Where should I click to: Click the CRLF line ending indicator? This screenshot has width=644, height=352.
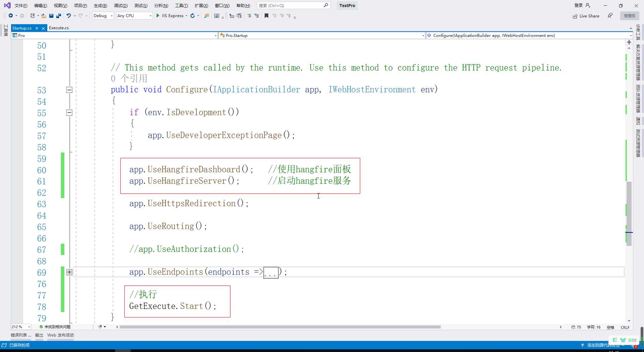(625, 327)
